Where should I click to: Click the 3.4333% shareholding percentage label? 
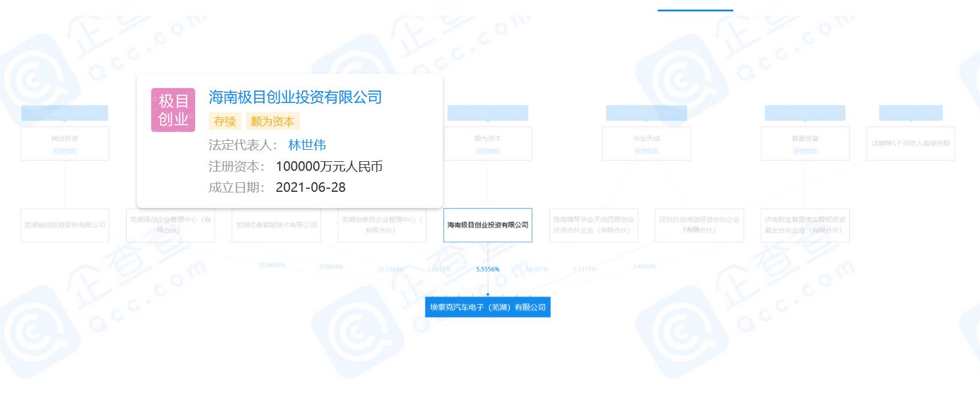coord(645,266)
